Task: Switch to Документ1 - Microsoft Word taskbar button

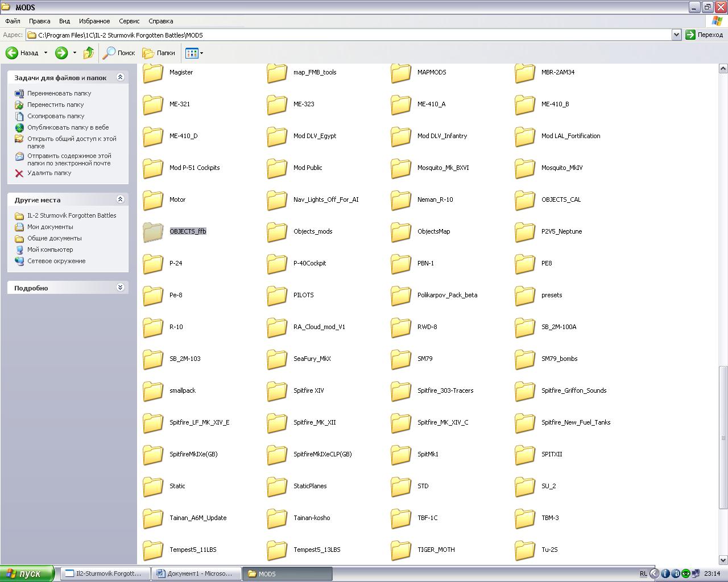Action: click(196, 573)
